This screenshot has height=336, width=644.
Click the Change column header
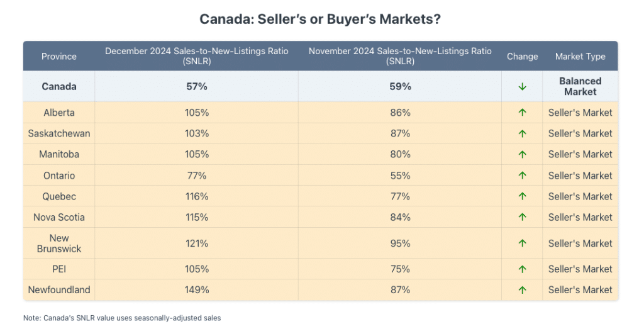522,57
